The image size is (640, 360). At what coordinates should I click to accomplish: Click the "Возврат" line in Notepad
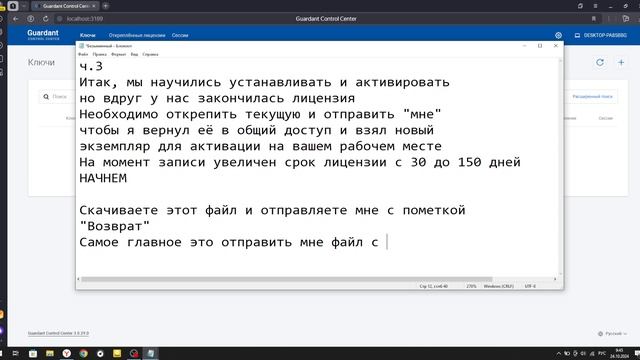coord(115,226)
